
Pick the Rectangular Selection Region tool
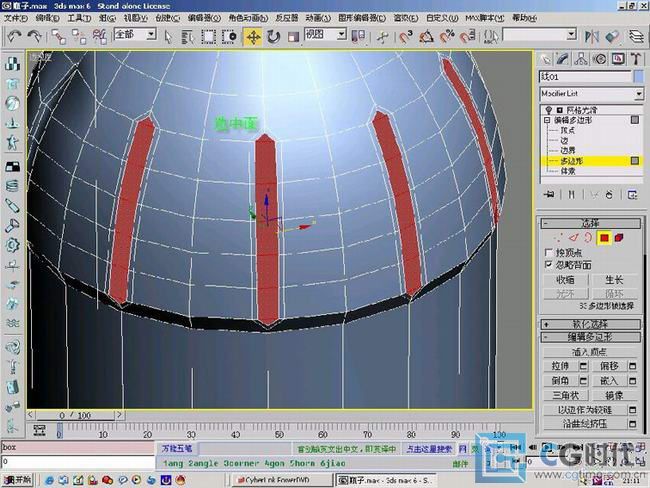(209, 36)
